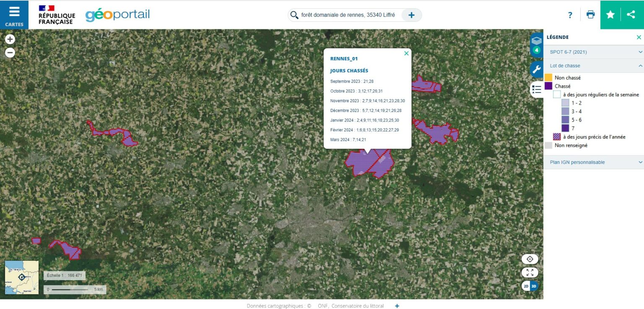This screenshot has width=644, height=309.
Task: Expand SPOT 6-7 (2021) legend section
Action: 593,52
